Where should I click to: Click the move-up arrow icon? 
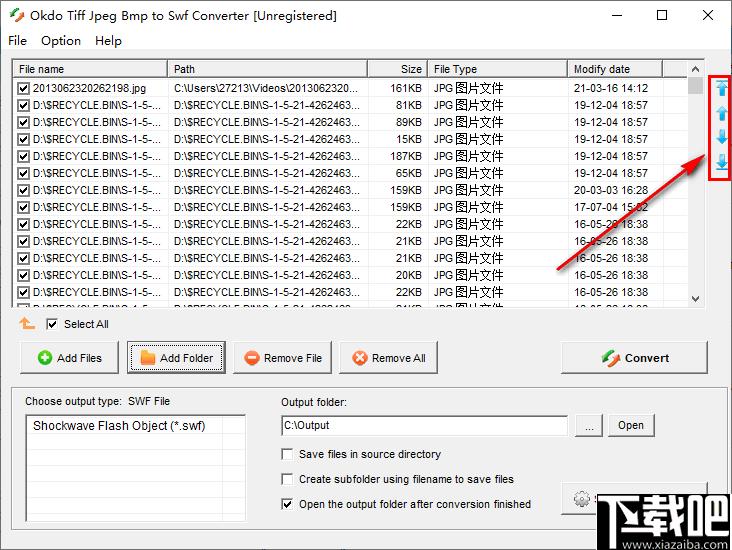(x=721, y=113)
